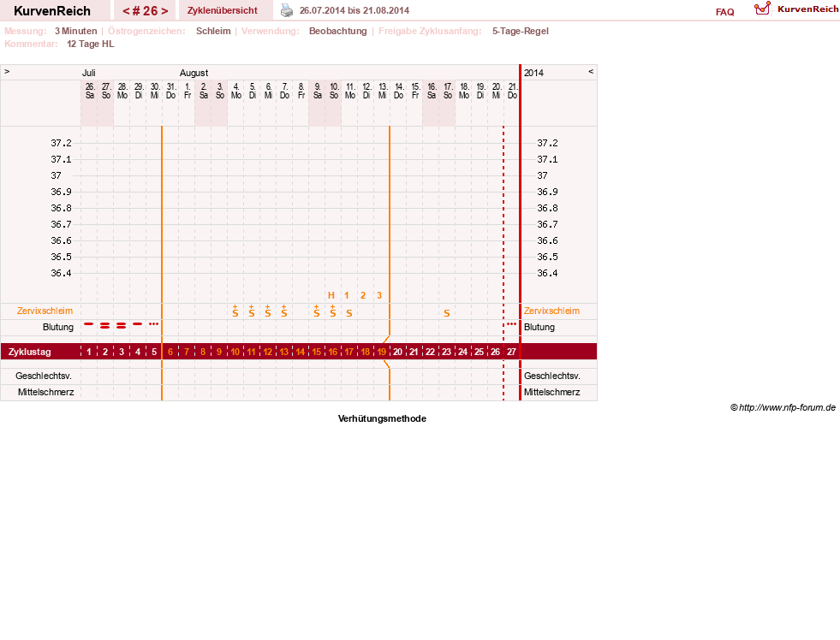This screenshot has width=840, height=640.
Task: Select cycle day 1 in Zyklustag row
Action: pos(89,353)
